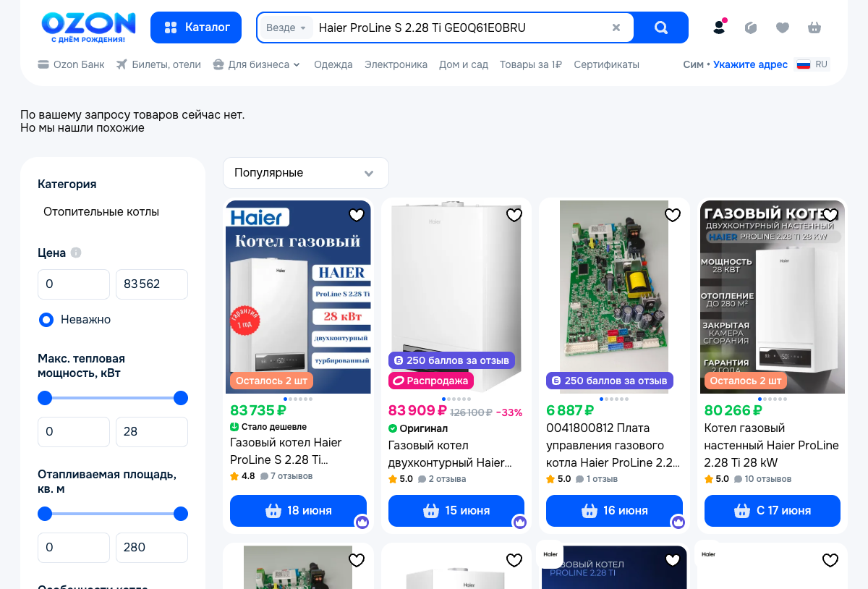Open 0041800812 Плата управления product title
This screenshot has height=589, width=868.
tap(613, 445)
